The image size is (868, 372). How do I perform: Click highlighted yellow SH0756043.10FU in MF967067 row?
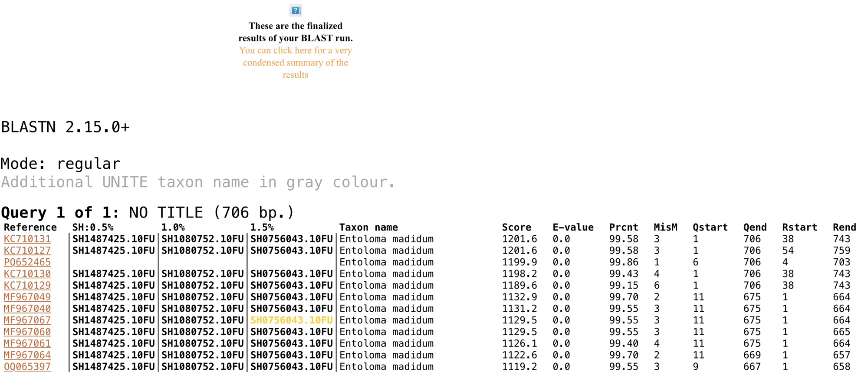291,320
